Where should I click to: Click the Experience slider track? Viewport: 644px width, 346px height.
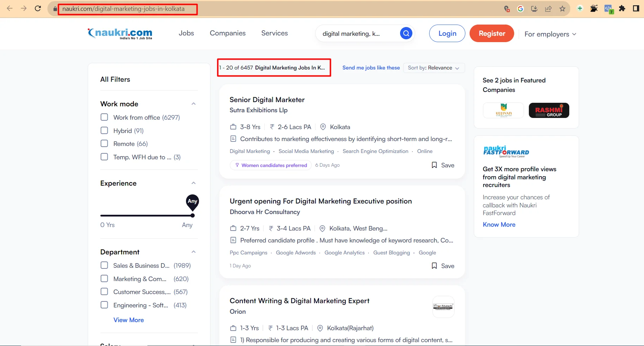coord(147,215)
